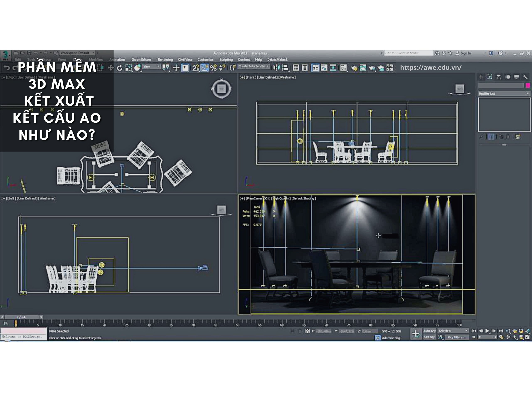Open the Display tab in command panel
The height and width of the screenshot is (399, 532).
pos(516,77)
